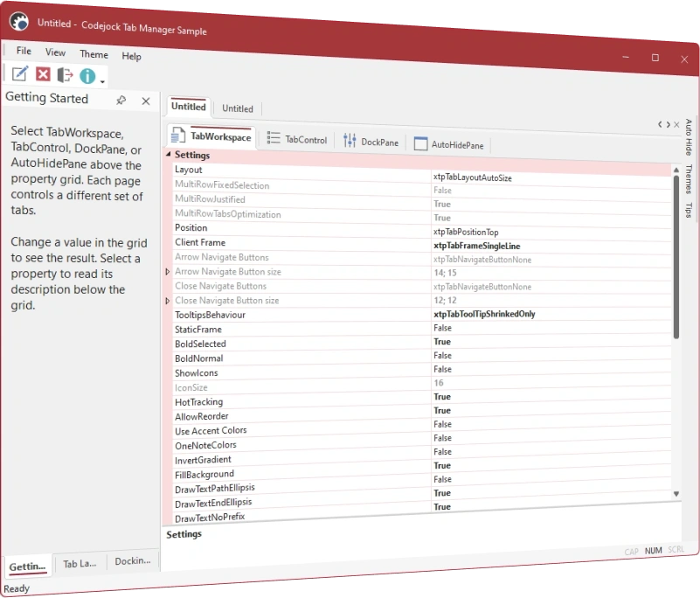Select the DockPane property page

371,142
